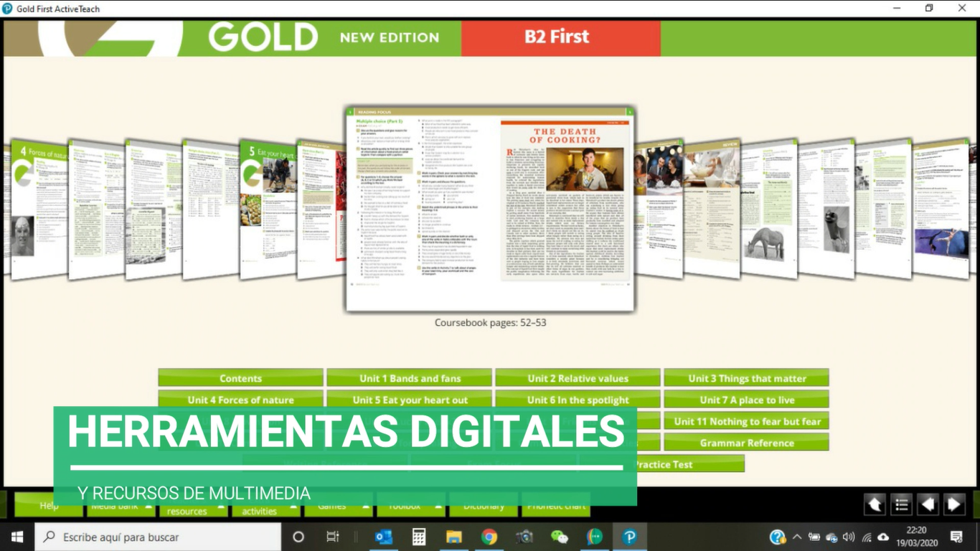Select the page thumbnail with the horse photo
Image resolution: width=980 pixels, height=551 pixels.
tap(769, 209)
